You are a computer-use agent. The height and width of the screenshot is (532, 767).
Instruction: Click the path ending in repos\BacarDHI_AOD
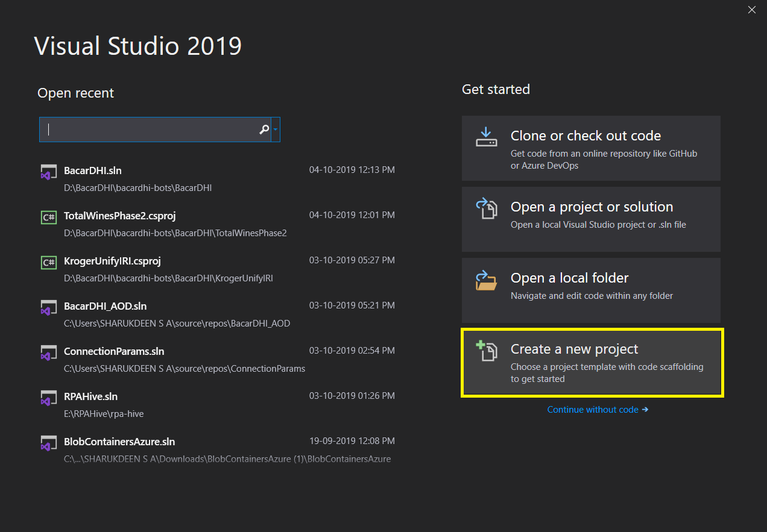[x=177, y=324]
